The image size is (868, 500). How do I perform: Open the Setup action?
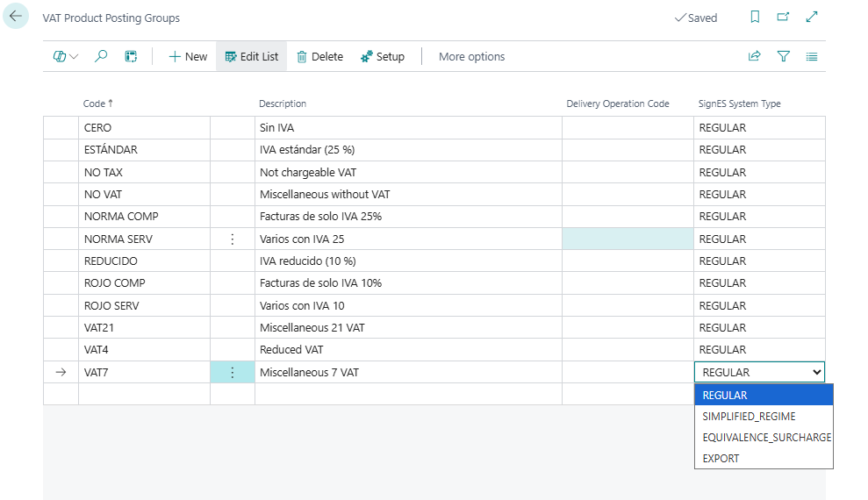(382, 56)
